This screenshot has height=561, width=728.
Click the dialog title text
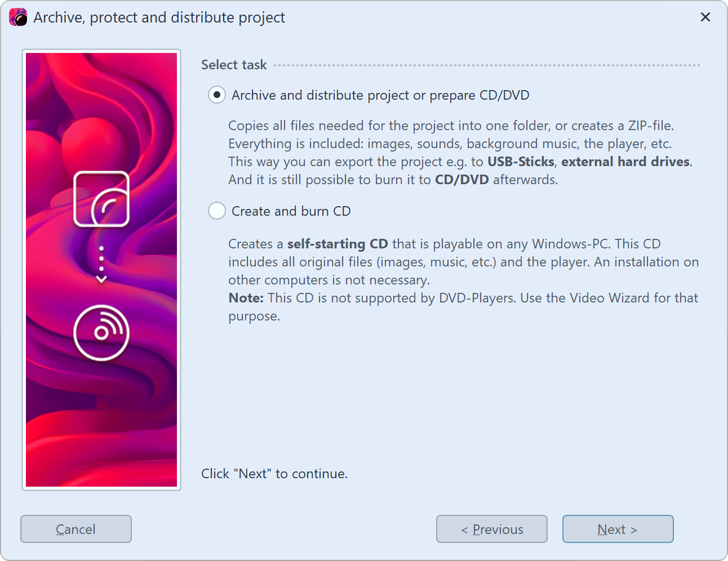pos(159,17)
